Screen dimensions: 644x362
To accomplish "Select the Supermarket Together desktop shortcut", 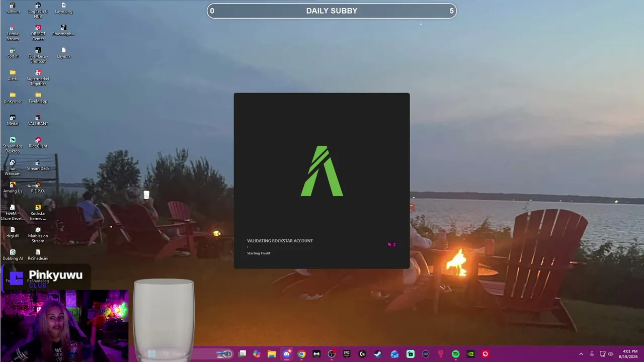I will click(38, 77).
